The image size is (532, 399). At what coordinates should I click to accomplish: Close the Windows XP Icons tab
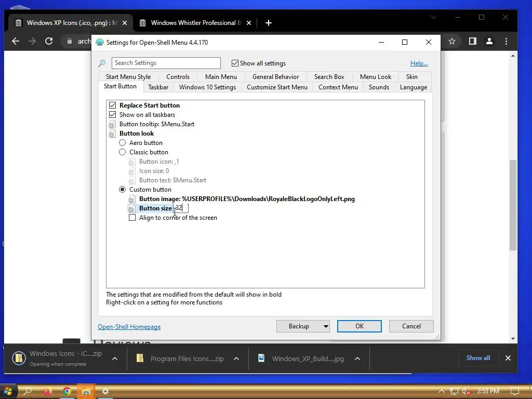(x=125, y=23)
